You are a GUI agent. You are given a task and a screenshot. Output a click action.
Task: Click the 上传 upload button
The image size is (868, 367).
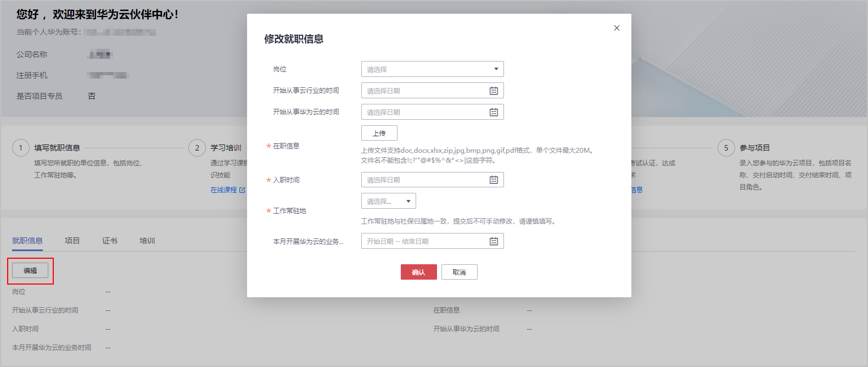click(379, 133)
